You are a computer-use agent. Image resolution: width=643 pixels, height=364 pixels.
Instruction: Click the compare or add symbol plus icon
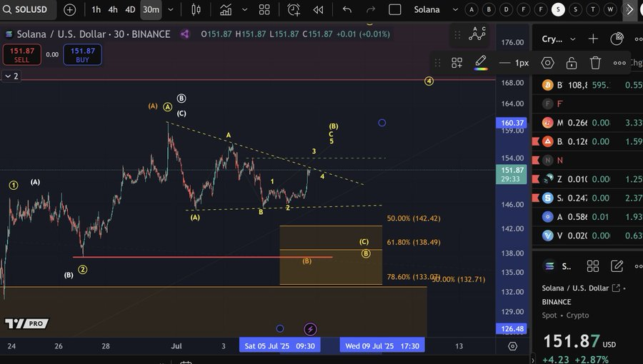click(70, 9)
